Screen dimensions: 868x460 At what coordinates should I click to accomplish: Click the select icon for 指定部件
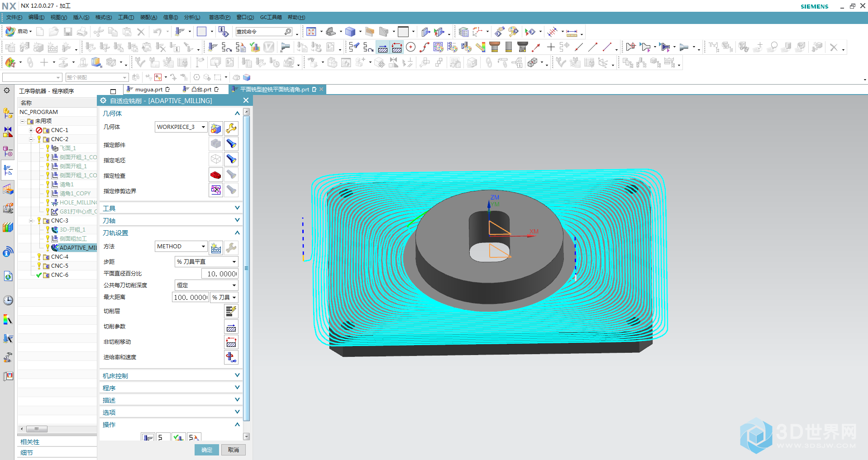coord(216,144)
